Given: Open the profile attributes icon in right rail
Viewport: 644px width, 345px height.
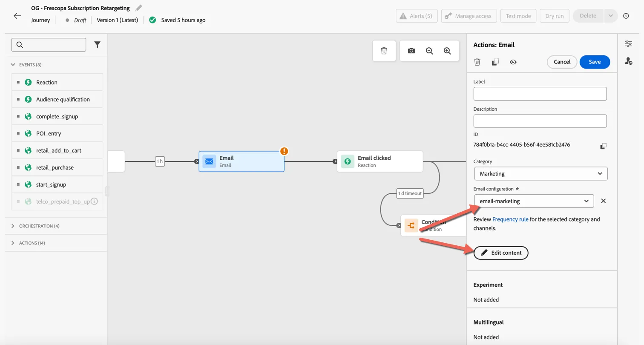Looking at the screenshot, I should pos(628,61).
